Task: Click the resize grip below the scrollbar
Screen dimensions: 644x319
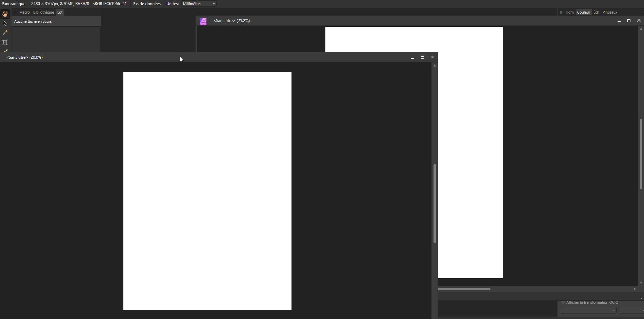Action: pyautogui.click(x=641, y=298)
